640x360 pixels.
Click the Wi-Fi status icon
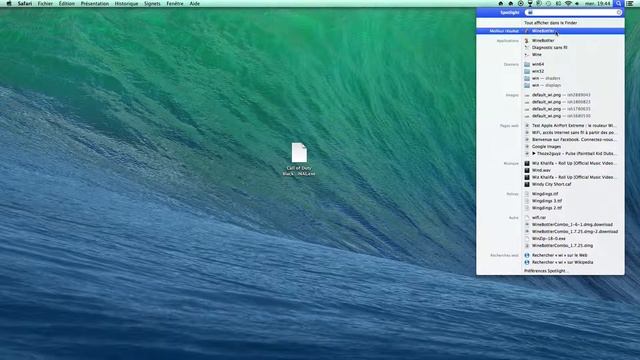pyautogui.click(x=568, y=3)
